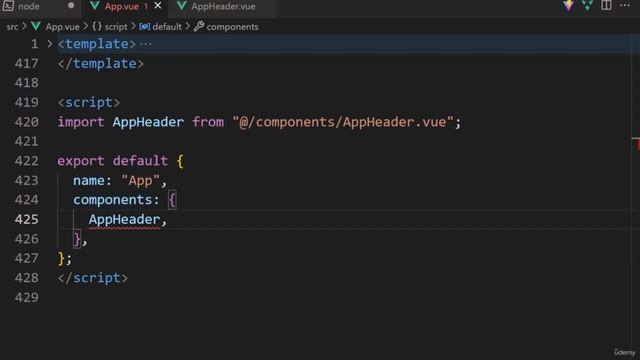Close the App.vue tab

158,6
